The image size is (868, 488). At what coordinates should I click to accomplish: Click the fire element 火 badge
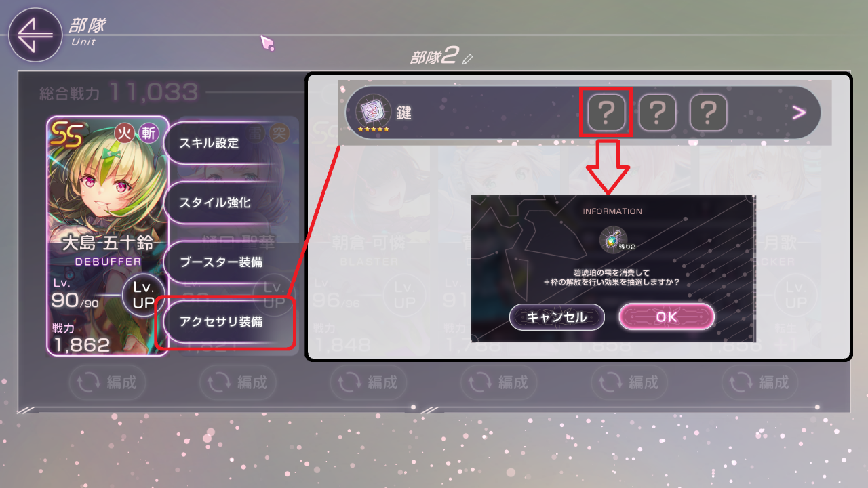123,131
